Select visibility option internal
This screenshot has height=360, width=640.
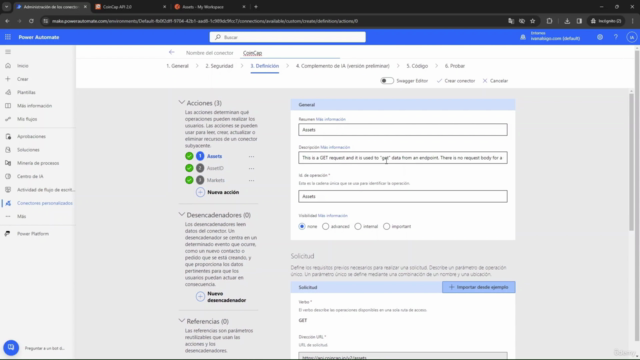click(x=358, y=227)
